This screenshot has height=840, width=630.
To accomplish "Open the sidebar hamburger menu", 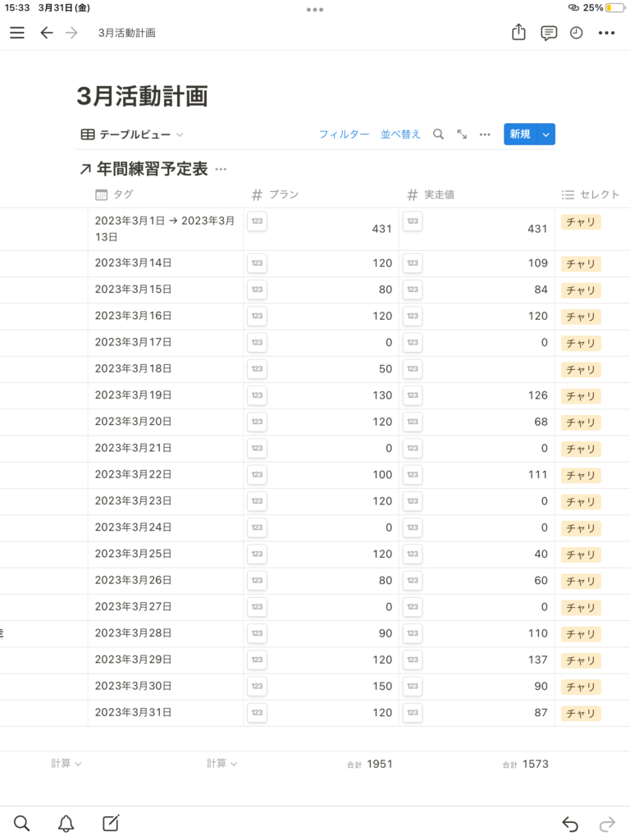I will [17, 33].
